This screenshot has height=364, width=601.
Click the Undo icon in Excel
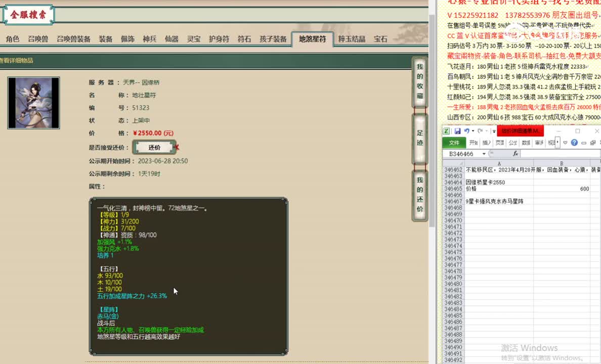click(467, 131)
